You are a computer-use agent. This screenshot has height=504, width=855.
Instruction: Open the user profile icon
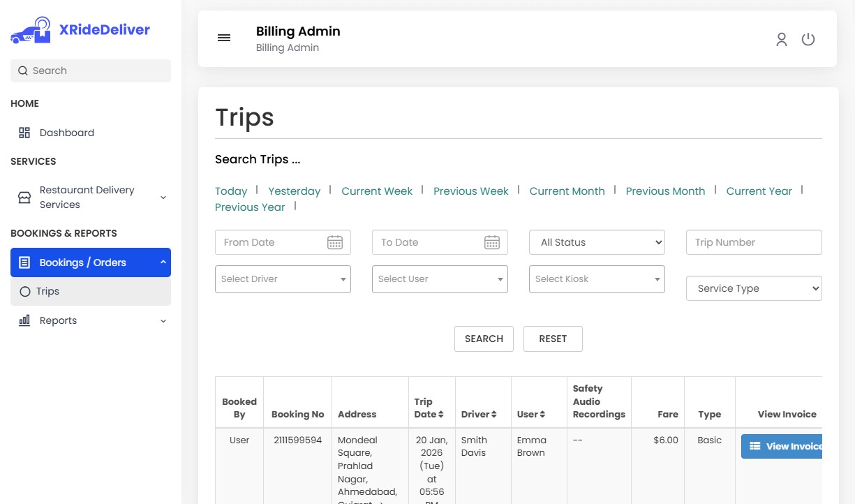coord(782,40)
